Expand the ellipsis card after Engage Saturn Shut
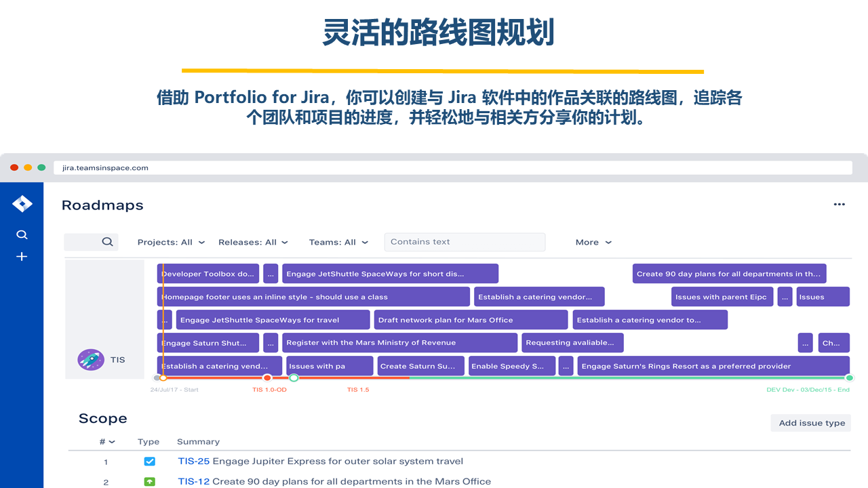 [x=271, y=343]
